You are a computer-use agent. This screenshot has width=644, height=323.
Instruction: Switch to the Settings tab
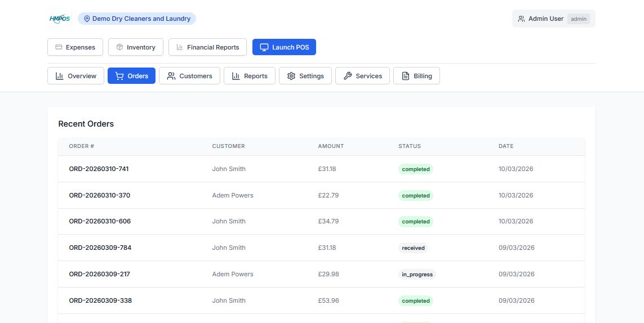coord(305,76)
